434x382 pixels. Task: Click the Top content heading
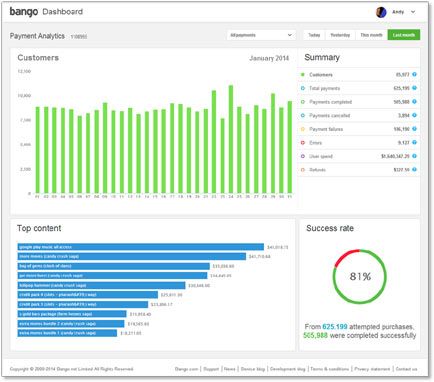(39, 228)
